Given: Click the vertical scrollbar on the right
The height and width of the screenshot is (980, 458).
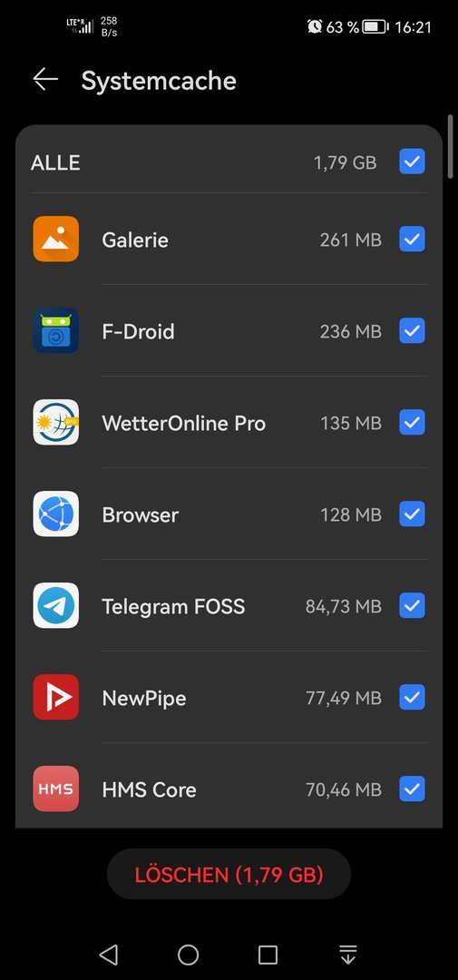Looking at the screenshot, I should [x=450, y=147].
